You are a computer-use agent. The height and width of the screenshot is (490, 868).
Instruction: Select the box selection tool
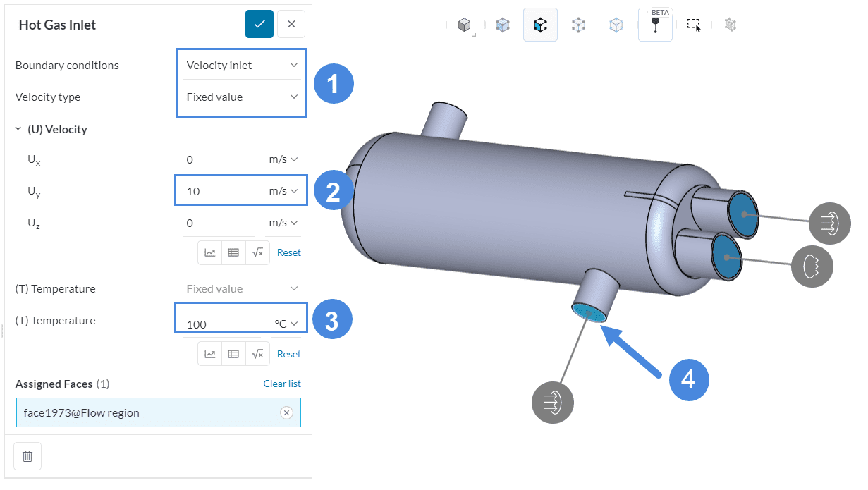[694, 25]
